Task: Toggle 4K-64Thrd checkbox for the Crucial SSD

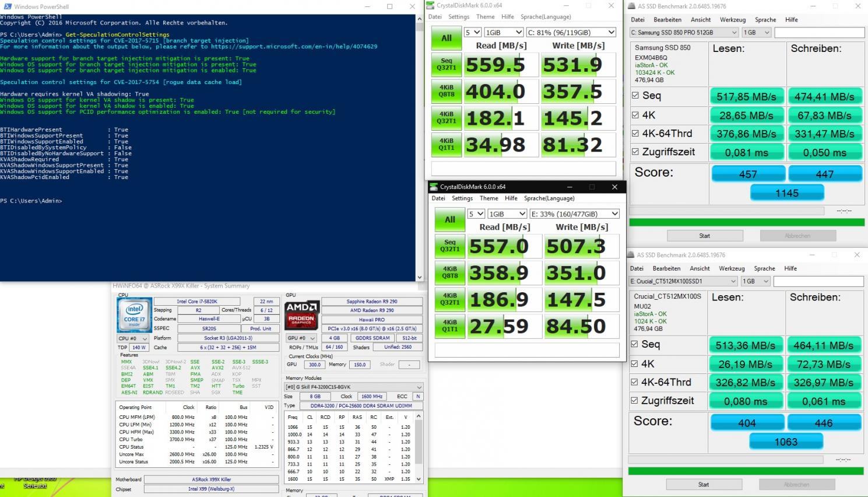Action: pos(634,382)
